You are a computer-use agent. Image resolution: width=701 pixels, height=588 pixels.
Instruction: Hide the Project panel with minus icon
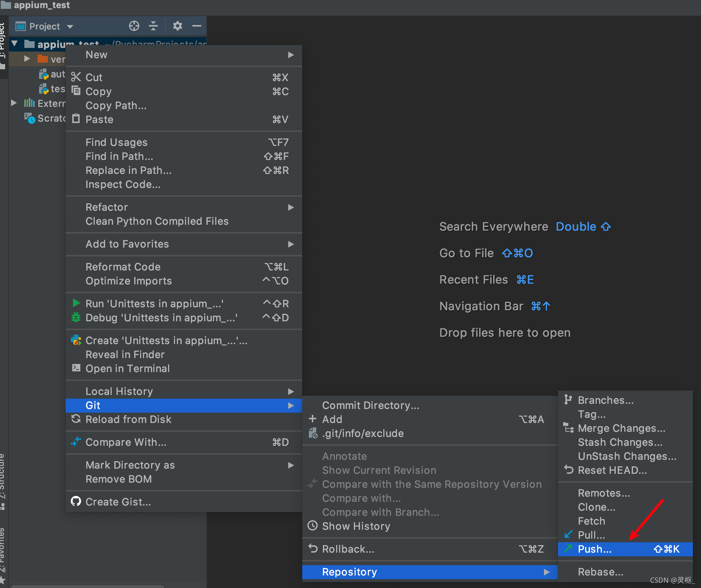(x=197, y=26)
